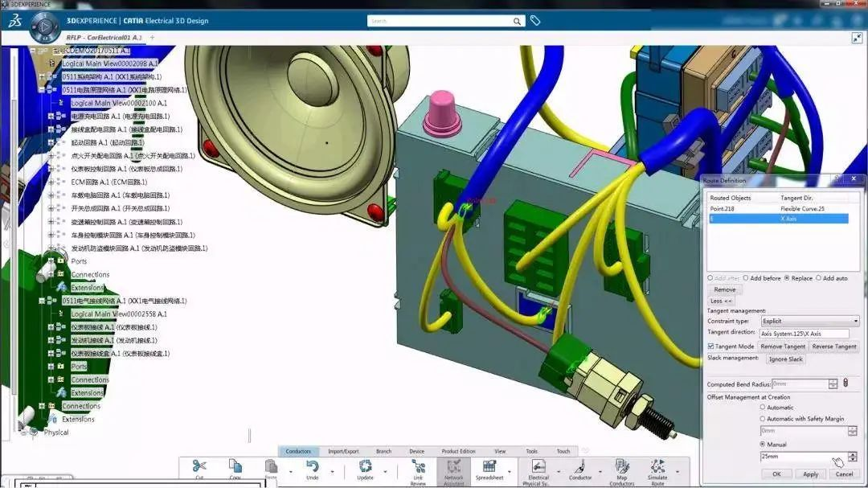Open dropdown arrow next to Spreadsheet
The width and height of the screenshot is (868, 488).
point(509,472)
